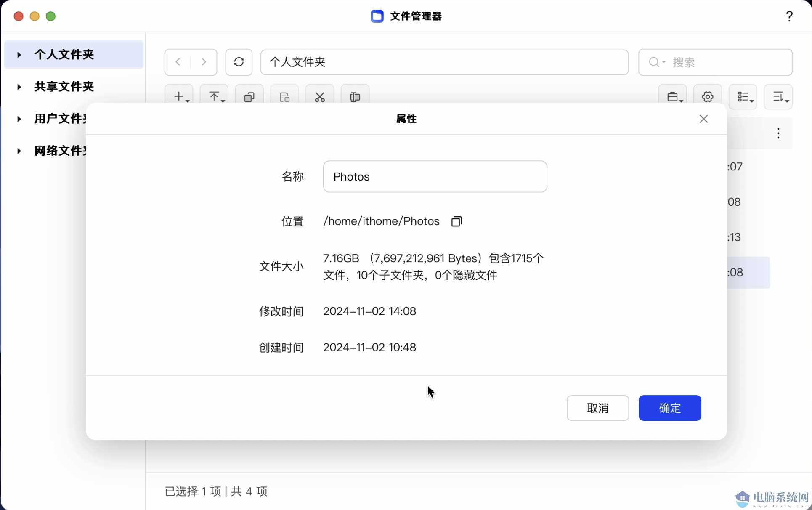The width and height of the screenshot is (812, 510).
Task: Expand the 用户文件夹 tree arrow
Action: (19, 119)
